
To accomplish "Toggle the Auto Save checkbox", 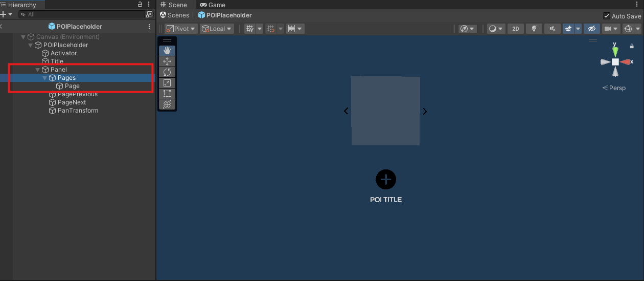I will coord(607,16).
